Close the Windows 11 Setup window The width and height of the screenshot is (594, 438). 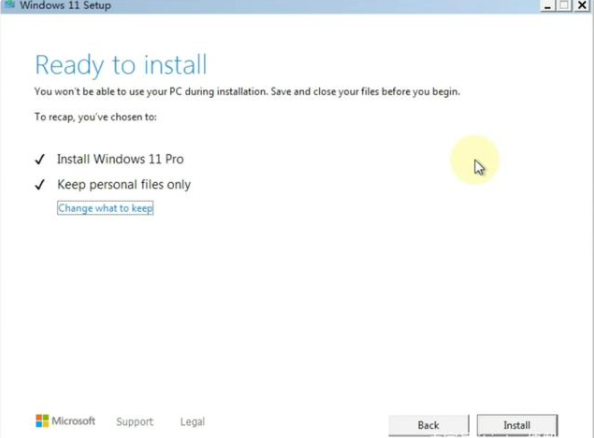click(582, 6)
